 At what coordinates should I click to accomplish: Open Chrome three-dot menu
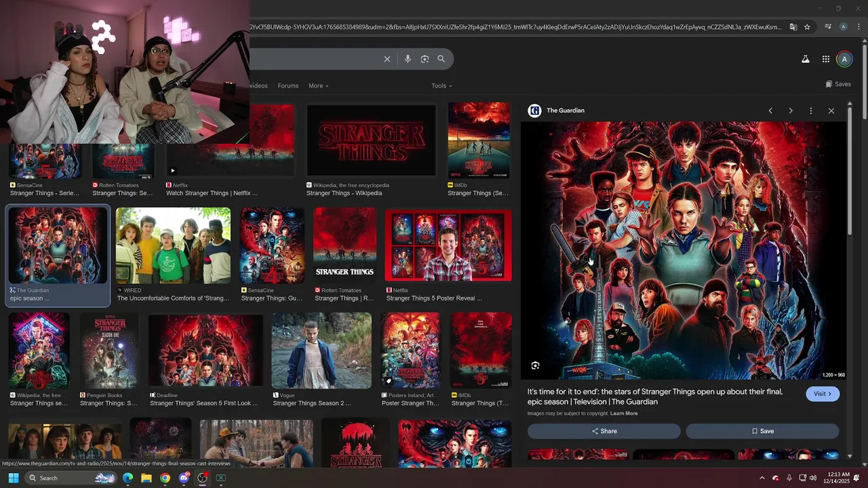[857, 27]
